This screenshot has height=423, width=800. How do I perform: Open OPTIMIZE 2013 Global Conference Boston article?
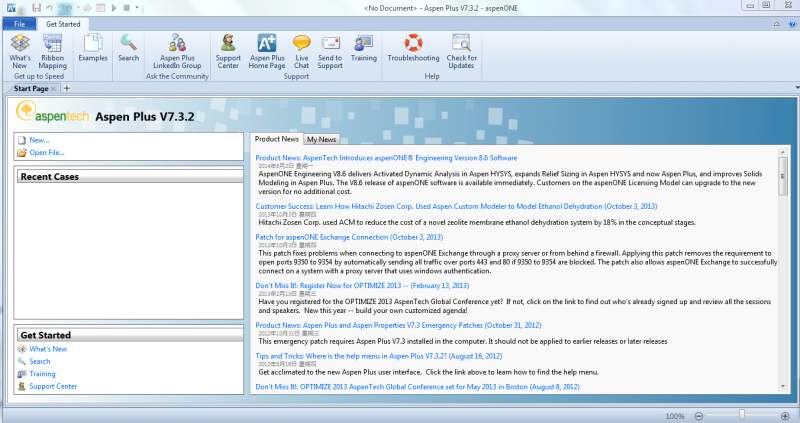coord(417,387)
